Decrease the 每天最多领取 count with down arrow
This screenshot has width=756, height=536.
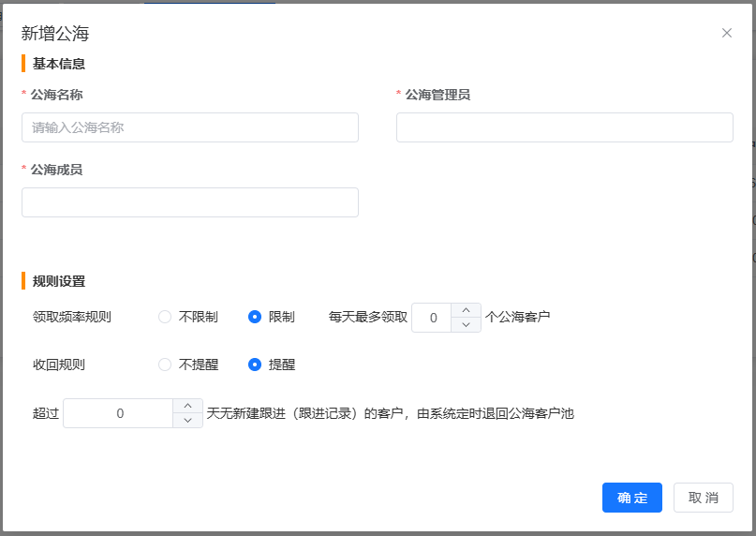[x=467, y=325]
